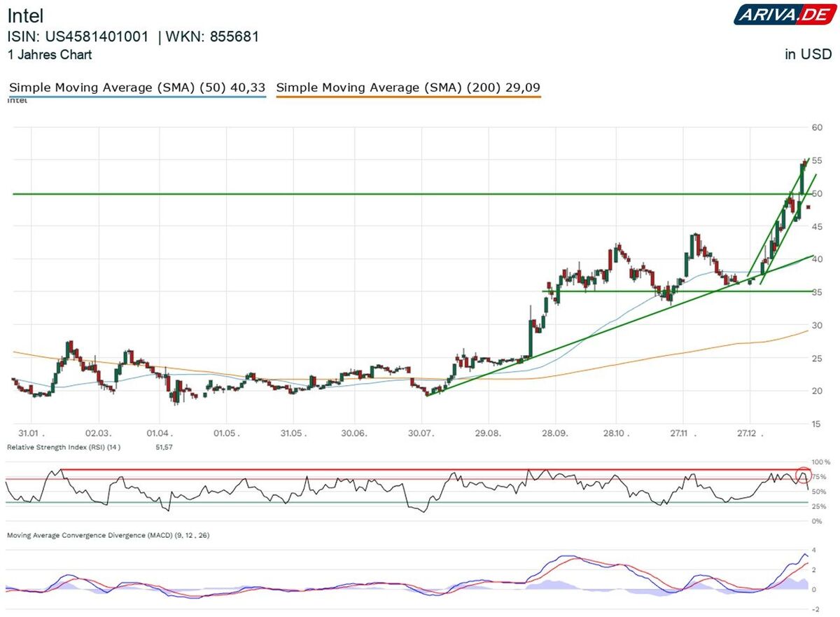Click the 30 price axis label

817,325
